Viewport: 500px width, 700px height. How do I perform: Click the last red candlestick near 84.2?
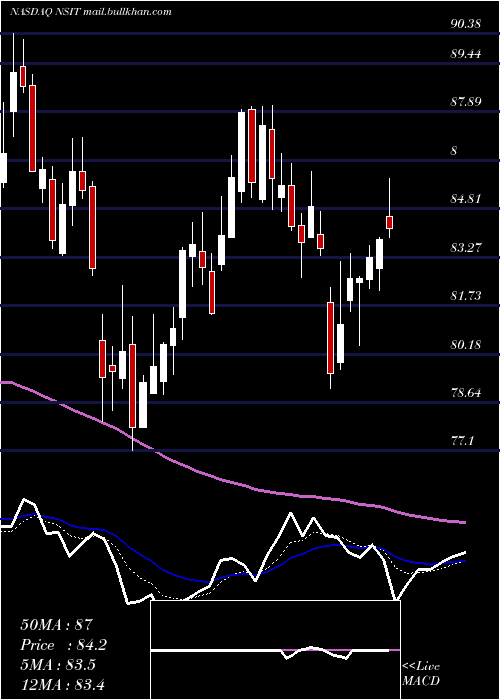point(389,222)
